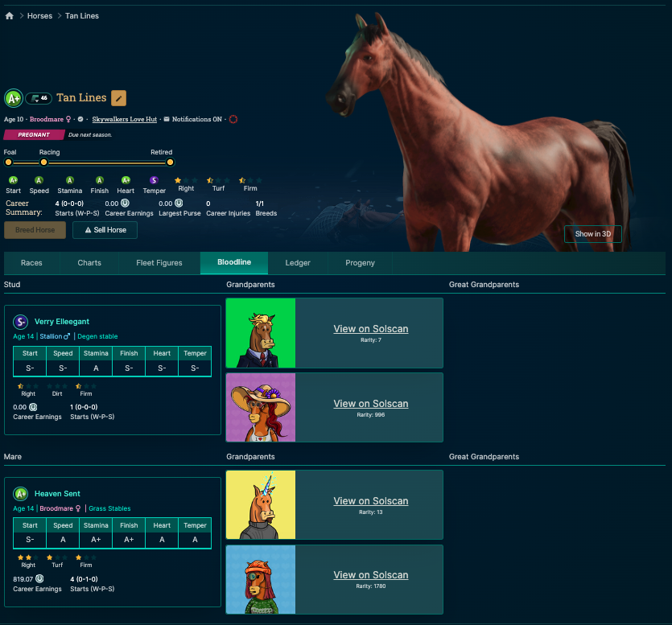Image resolution: width=672 pixels, height=625 pixels.
Task: Click the Breed Horse button
Action: (35, 230)
